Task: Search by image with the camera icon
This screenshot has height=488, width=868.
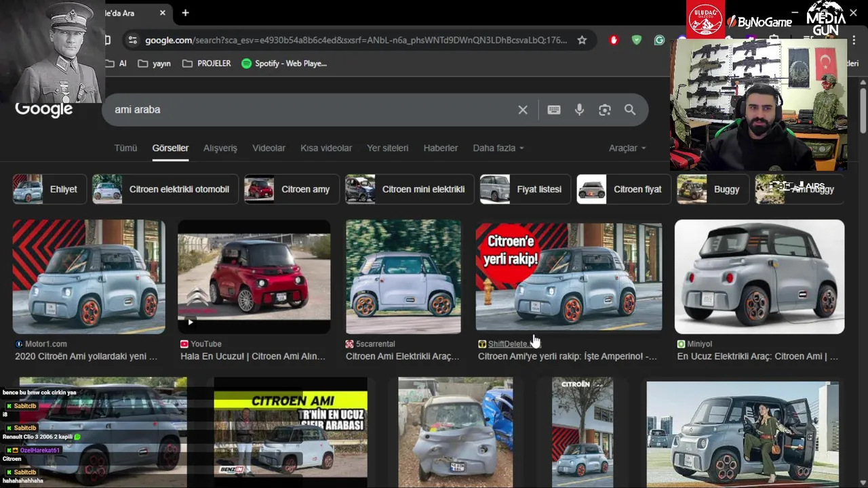Action: (x=605, y=110)
